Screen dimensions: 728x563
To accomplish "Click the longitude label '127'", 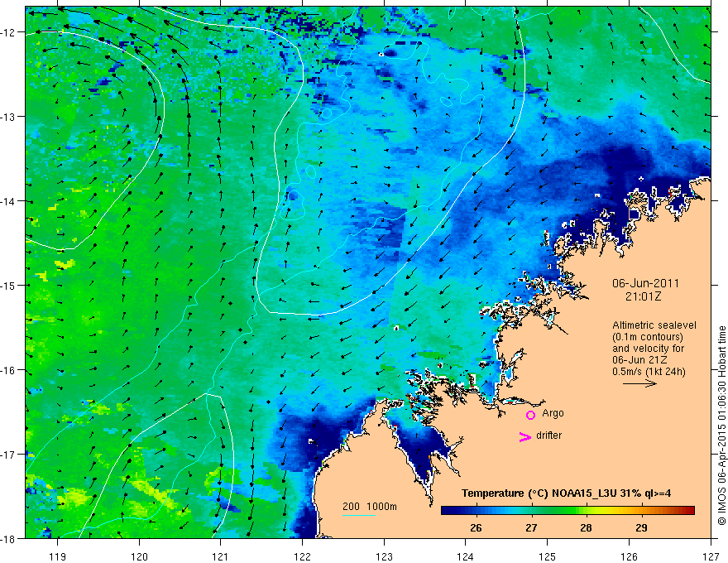I will 711,556.
